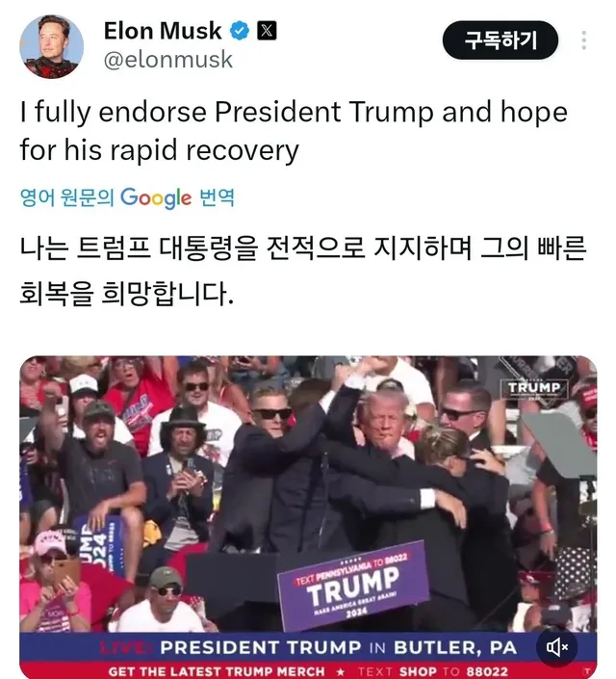
Task: Click the blue verified checkmark badge
Action: coord(240,31)
